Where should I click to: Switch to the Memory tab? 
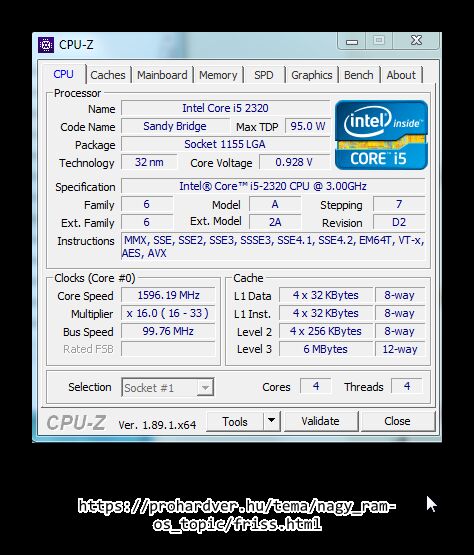[x=218, y=75]
